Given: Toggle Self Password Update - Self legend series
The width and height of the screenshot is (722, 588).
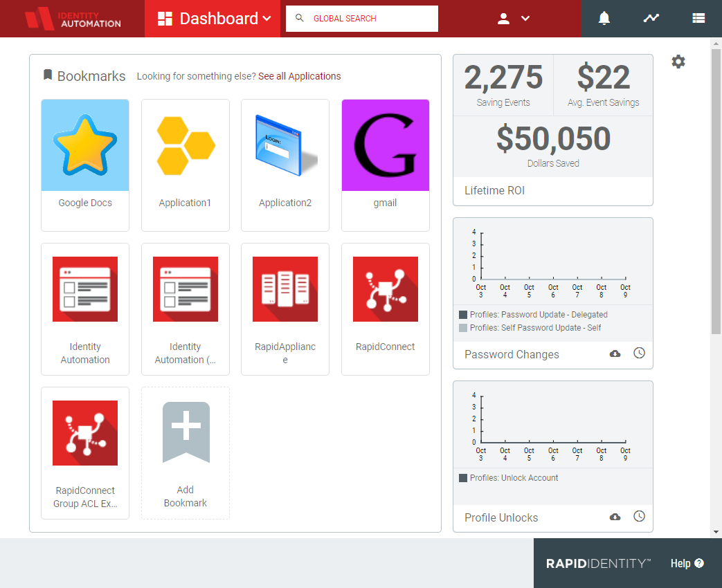Looking at the screenshot, I should pyautogui.click(x=530, y=328).
